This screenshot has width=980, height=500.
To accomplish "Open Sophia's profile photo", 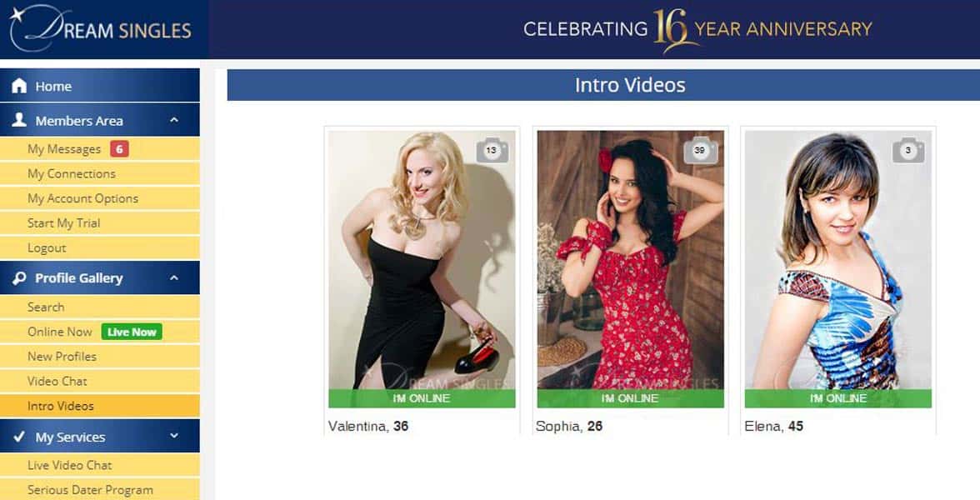I will pyautogui.click(x=630, y=260).
